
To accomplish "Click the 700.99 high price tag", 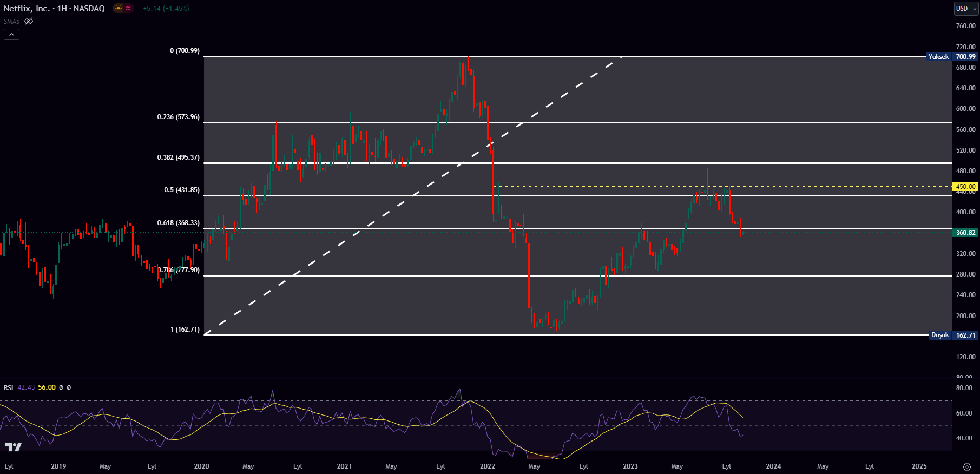I will click(965, 57).
